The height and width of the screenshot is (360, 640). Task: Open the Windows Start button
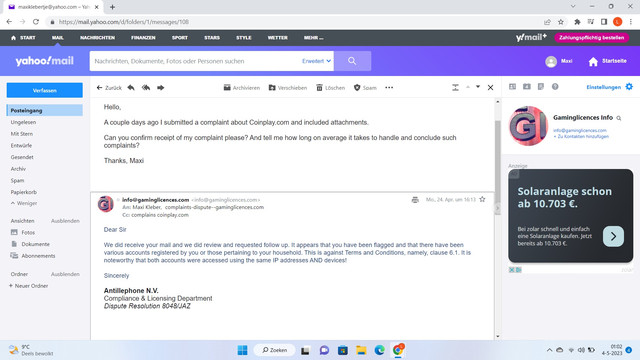click(x=242, y=350)
